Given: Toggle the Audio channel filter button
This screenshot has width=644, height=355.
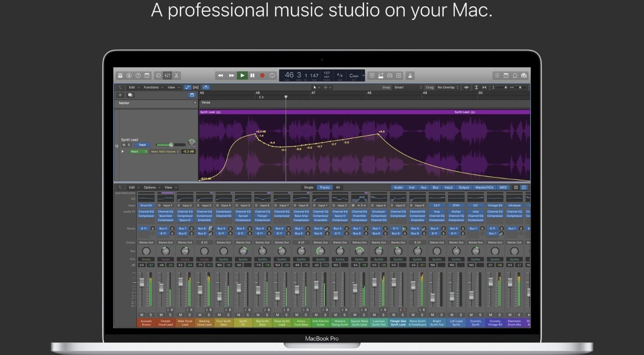Looking at the screenshot, I should point(398,188).
